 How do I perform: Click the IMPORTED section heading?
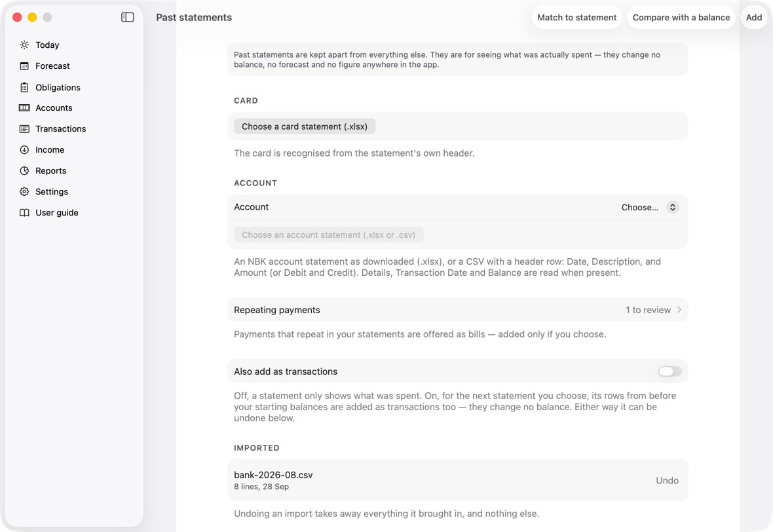[256, 448]
